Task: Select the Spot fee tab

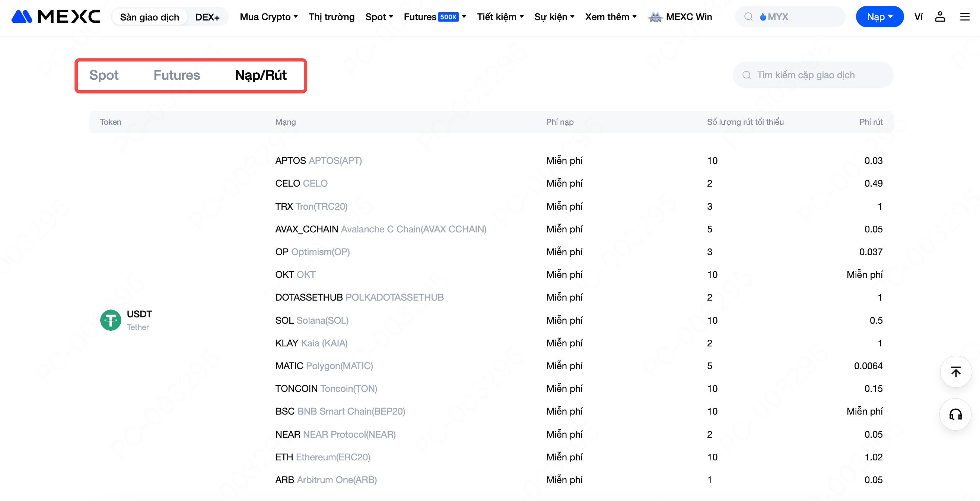Action: point(104,75)
